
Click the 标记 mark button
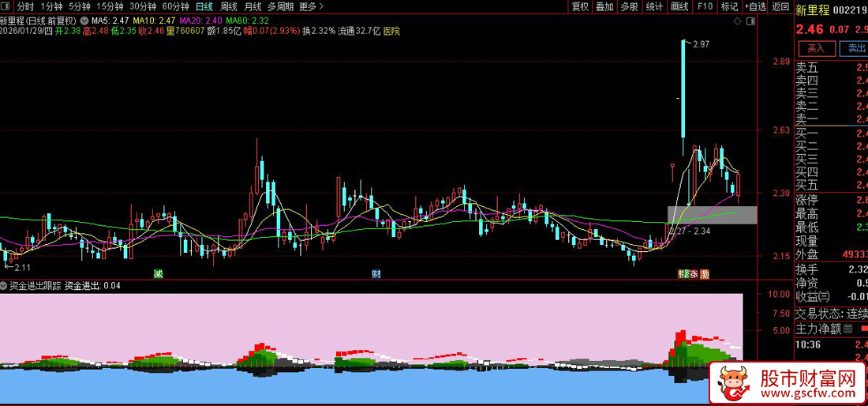coord(730,6)
